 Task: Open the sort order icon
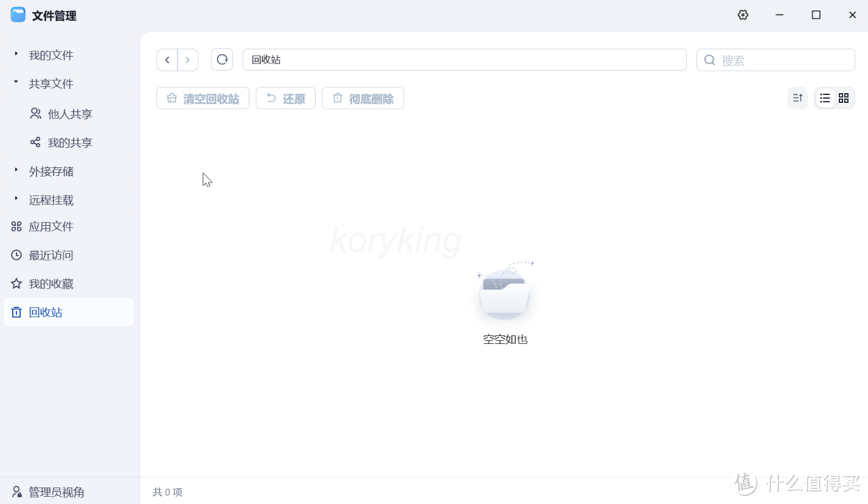click(797, 98)
